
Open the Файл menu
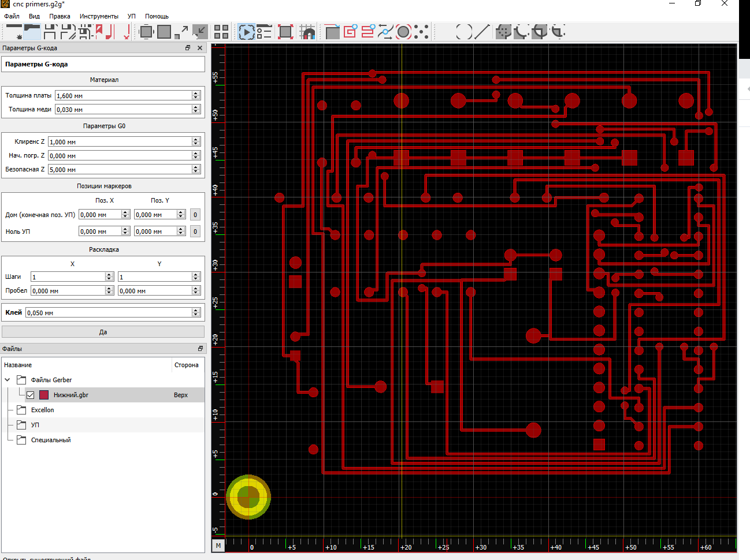12,16
